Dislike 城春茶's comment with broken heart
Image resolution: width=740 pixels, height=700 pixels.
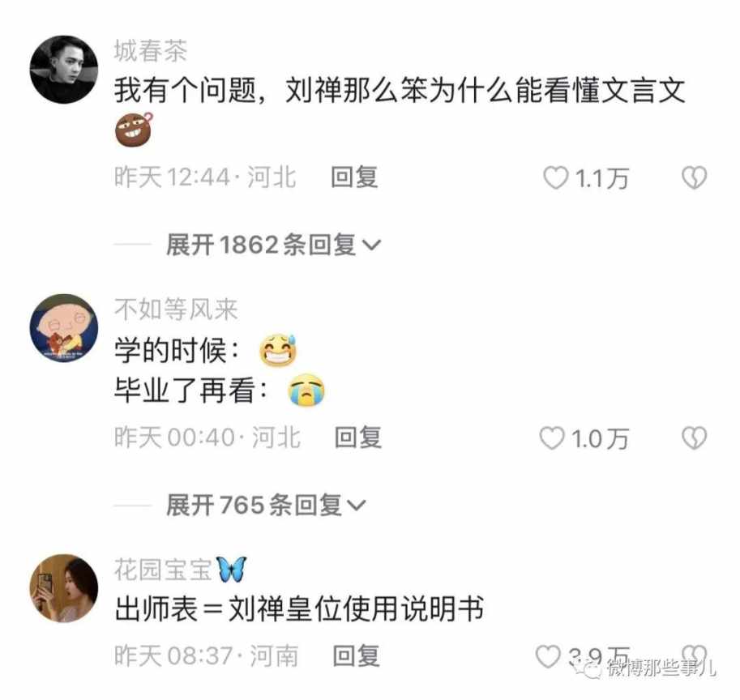click(695, 177)
